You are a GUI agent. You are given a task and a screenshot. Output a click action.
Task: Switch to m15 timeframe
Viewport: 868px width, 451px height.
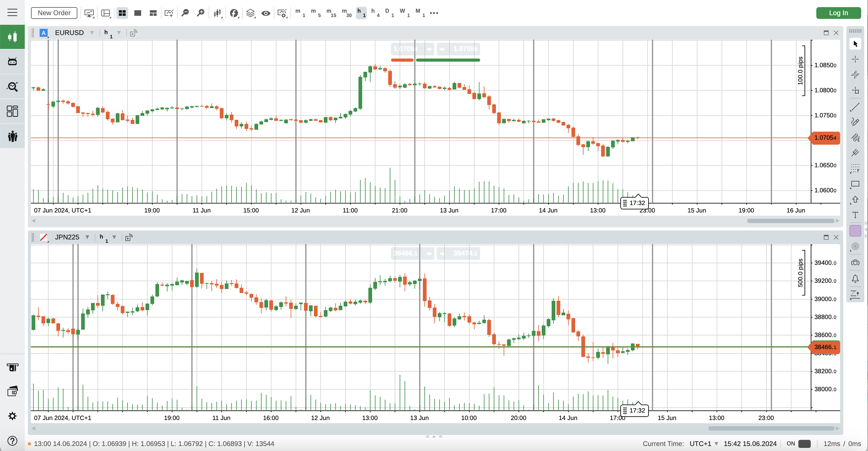[331, 13]
